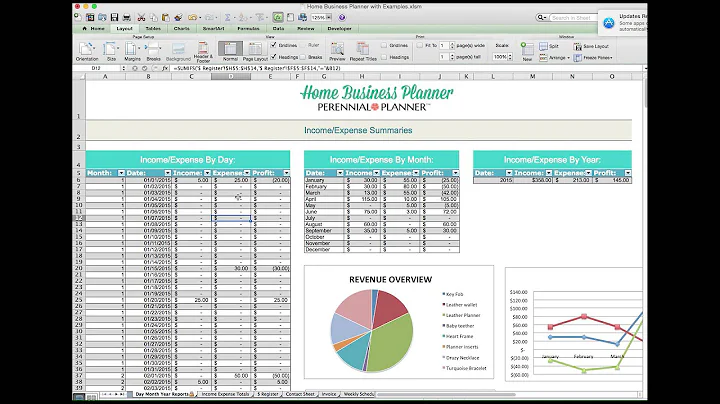Click the Filter funnel icon
The image size is (720, 404).
260,17
